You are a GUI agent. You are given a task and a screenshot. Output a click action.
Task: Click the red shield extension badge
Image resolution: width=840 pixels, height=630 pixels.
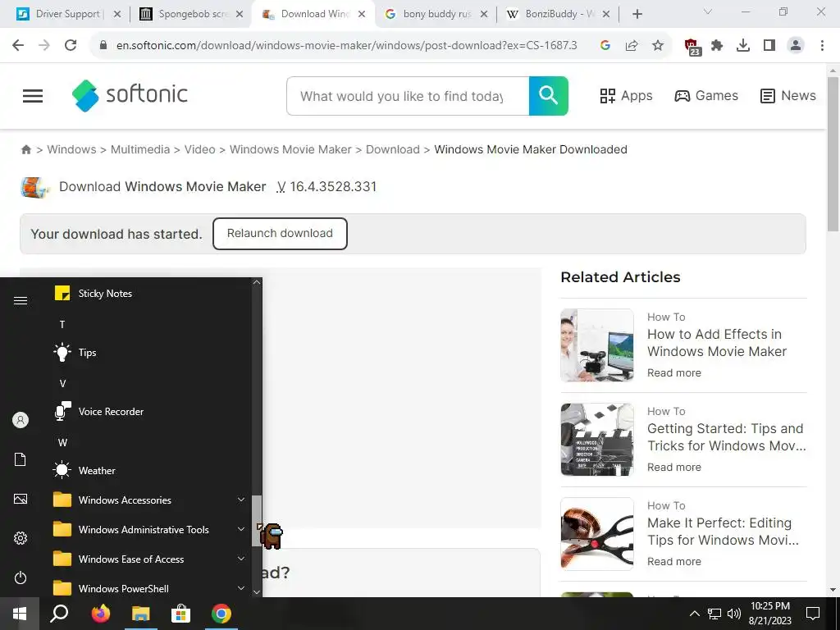click(x=692, y=47)
